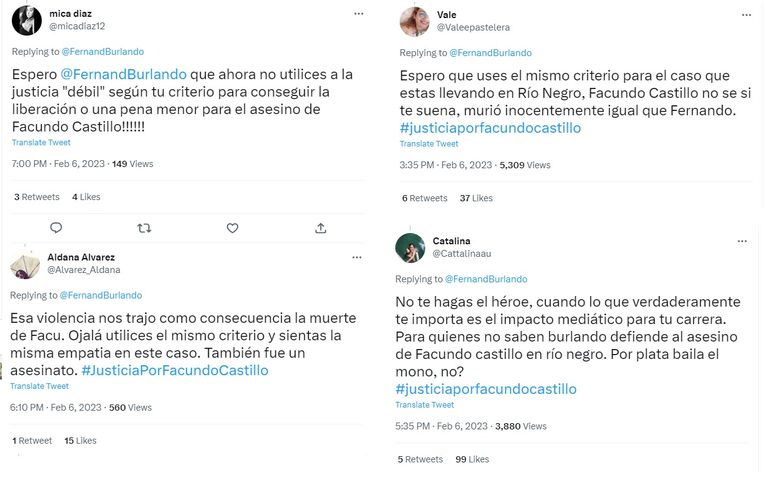
Task: Click Catalina's profile avatar
Action: pos(410,248)
